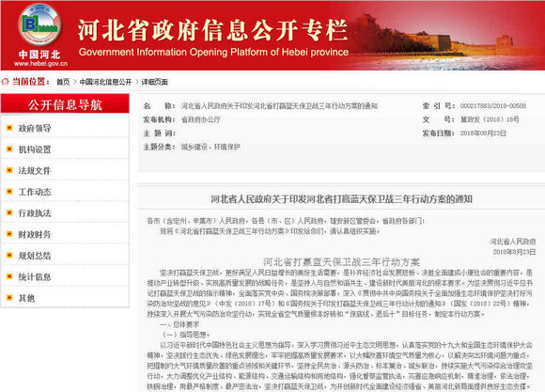Click the bullet icon next to 机构设置
The image size is (545, 392).
tap(9, 149)
